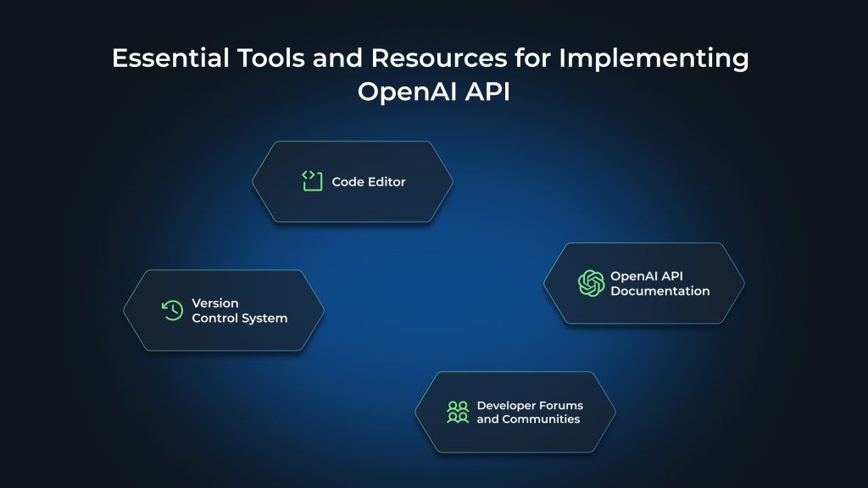The width and height of the screenshot is (868, 488).
Task: Click the Developer Forums and Communities label
Action: coord(530,412)
